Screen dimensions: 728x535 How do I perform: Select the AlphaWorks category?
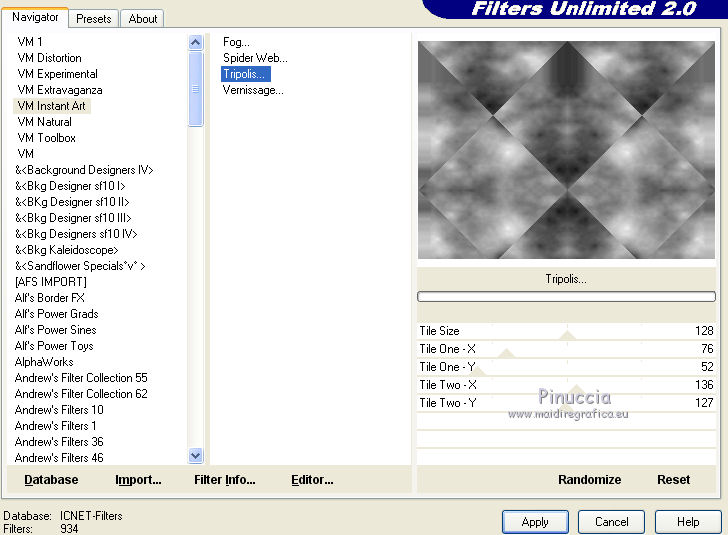[x=44, y=362]
